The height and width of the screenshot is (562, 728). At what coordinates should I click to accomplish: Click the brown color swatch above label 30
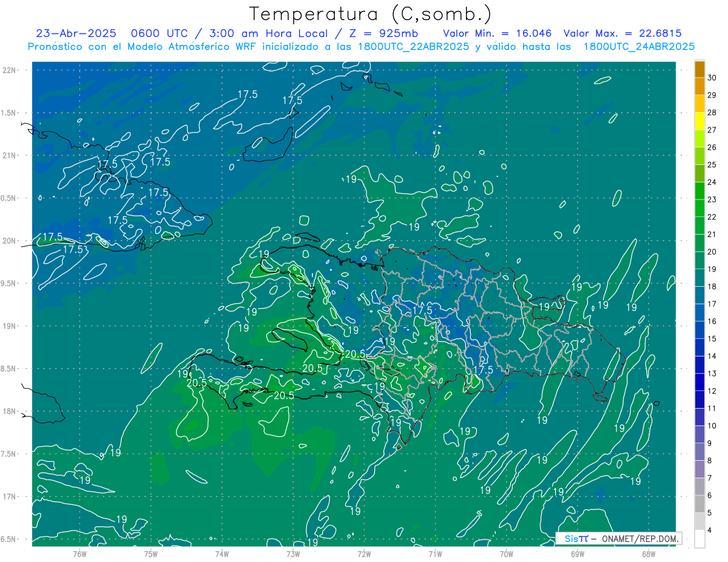699,69
